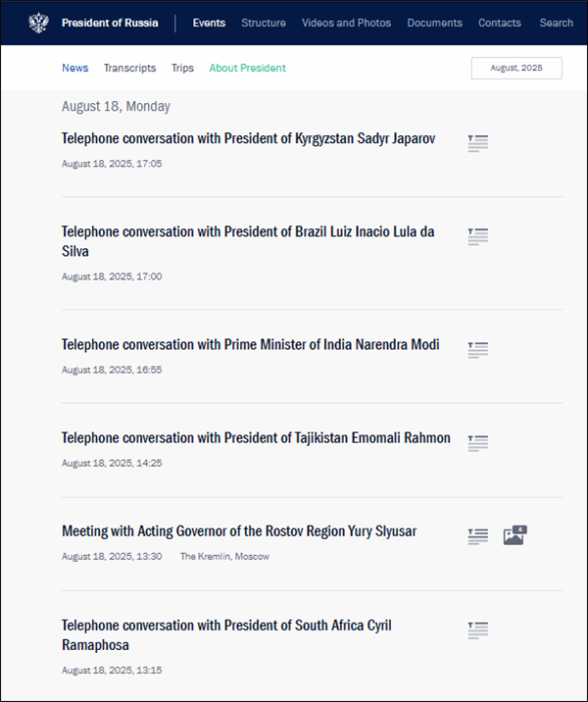The image size is (588, 702).
Task: View photos of Rostov Governor meeting
Action: (x=514, y=535)
